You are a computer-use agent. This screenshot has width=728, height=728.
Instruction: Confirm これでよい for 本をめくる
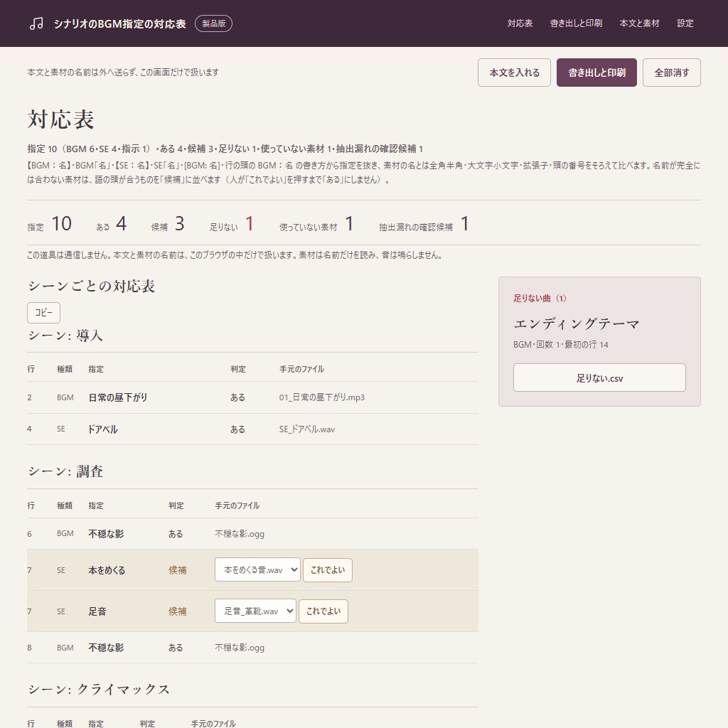pyautogui.click(x=327, y=569)
